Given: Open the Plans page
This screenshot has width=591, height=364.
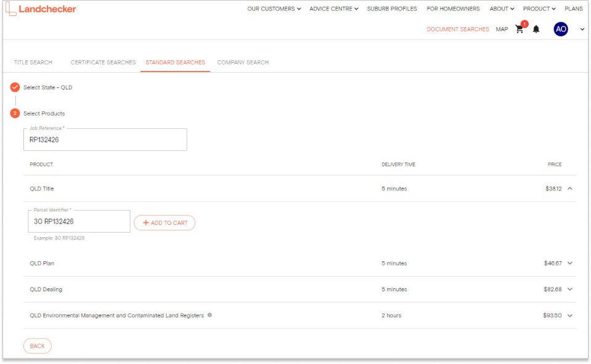Looking at the screenshot, I should point(574,9).
